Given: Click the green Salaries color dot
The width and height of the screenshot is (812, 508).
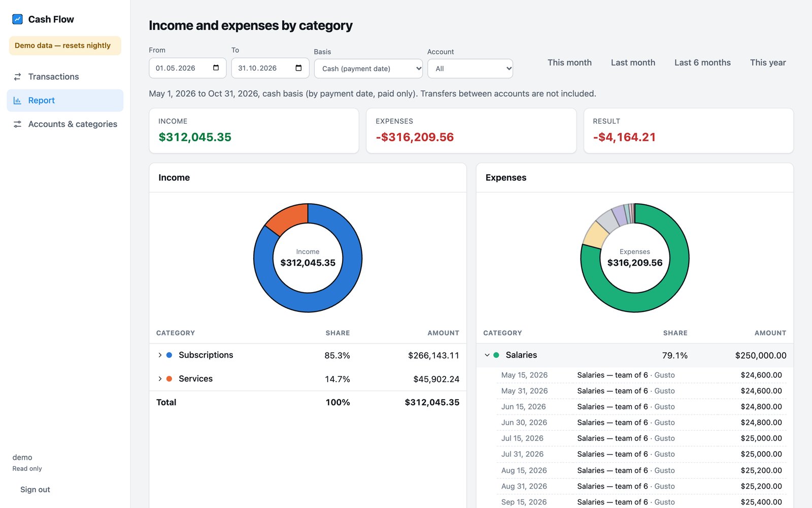Looking at the screenshot, I should point(496,355).
